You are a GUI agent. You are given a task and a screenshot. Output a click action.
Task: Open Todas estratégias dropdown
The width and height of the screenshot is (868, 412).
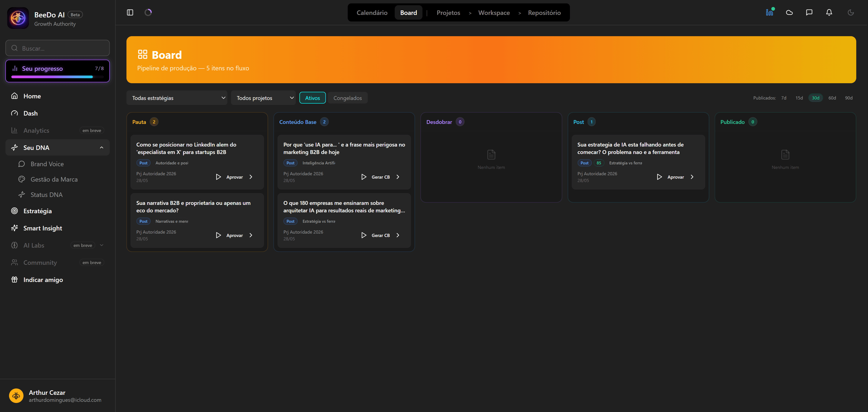point(177,98)
